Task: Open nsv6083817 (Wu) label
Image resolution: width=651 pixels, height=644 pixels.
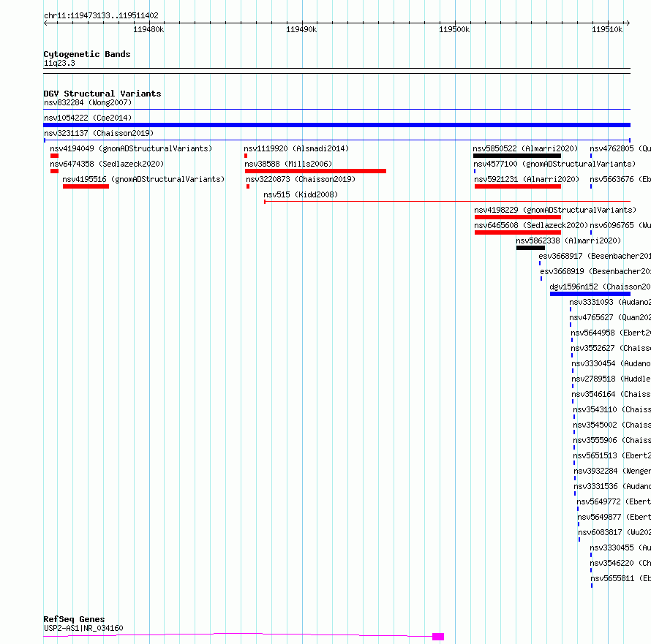Action: (x=614, y=532)
